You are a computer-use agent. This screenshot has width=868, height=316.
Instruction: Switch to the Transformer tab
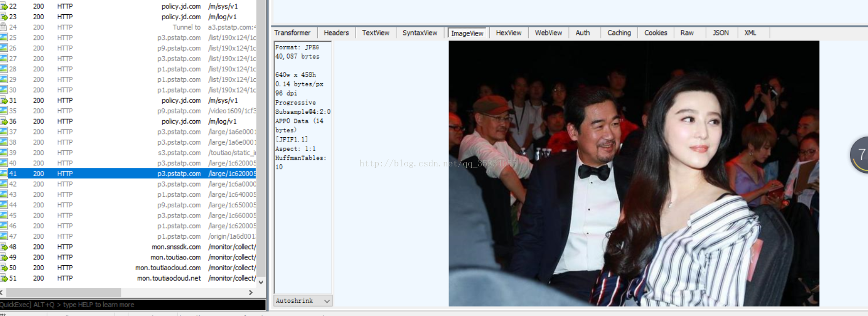pos(293,33)
